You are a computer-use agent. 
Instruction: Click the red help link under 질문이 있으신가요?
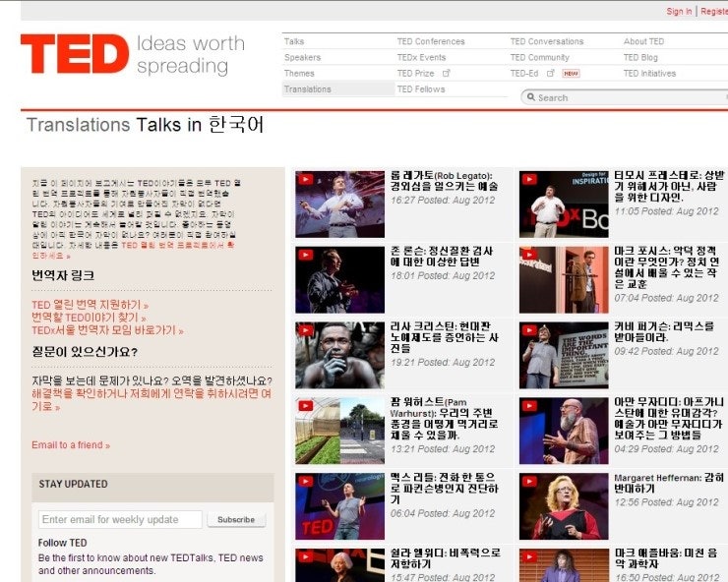pyautogui.click(x=152, y=399)
